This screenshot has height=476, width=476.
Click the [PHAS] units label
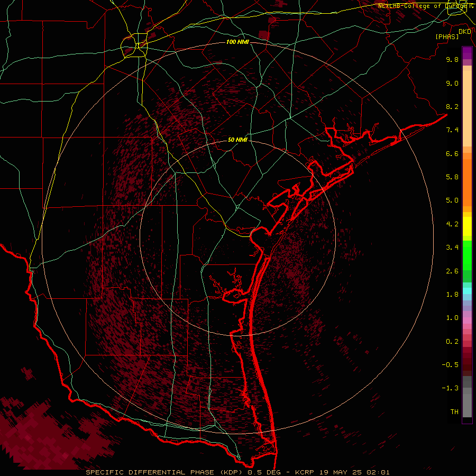click(447, 36)
